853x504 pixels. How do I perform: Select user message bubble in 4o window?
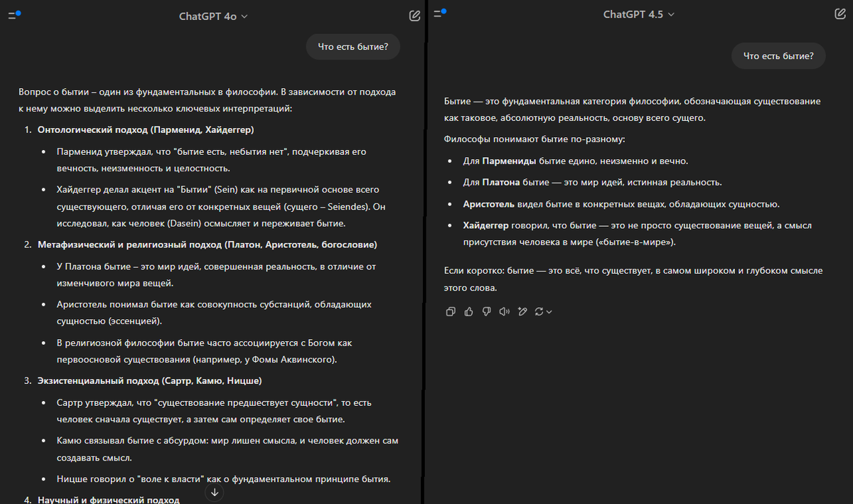coord(353,48)
